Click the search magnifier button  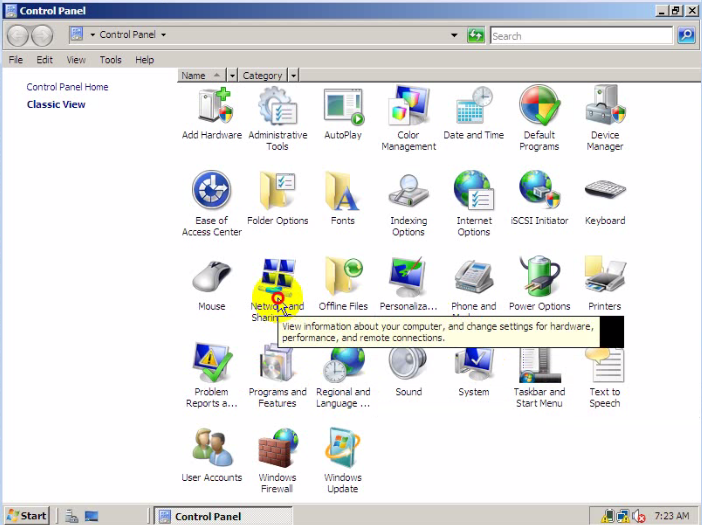686,35
